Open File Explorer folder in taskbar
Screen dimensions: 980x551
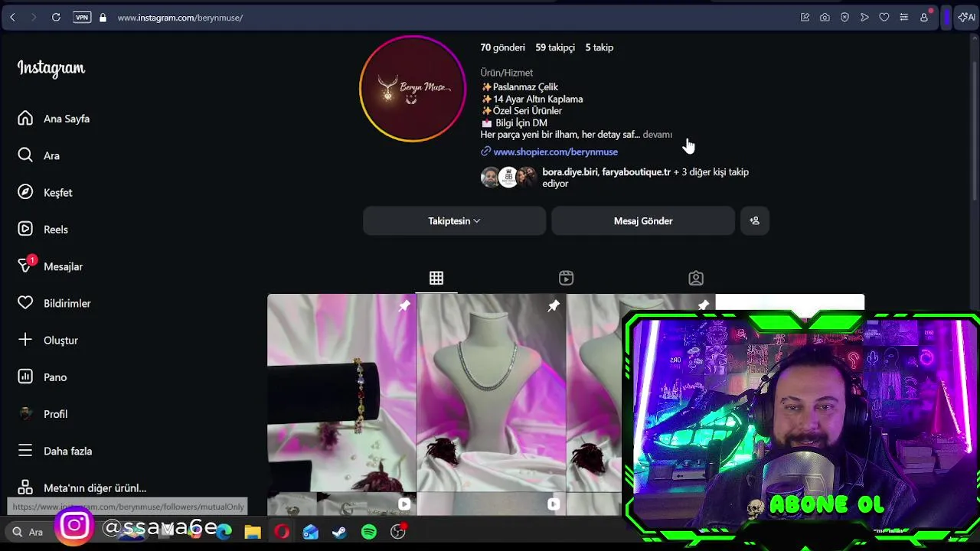(253, 532)
